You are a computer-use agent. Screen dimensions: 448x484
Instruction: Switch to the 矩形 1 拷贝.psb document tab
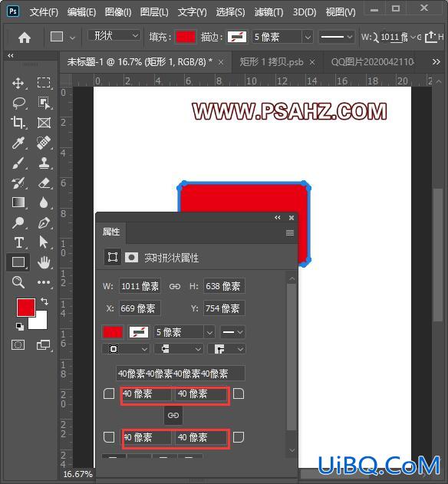tap(272, 62)
